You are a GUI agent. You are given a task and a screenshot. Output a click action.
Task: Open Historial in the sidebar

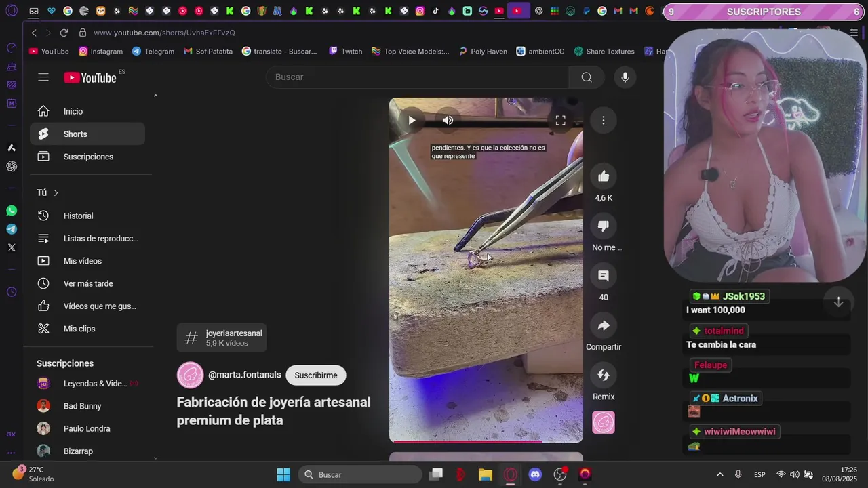click(87, 216)
